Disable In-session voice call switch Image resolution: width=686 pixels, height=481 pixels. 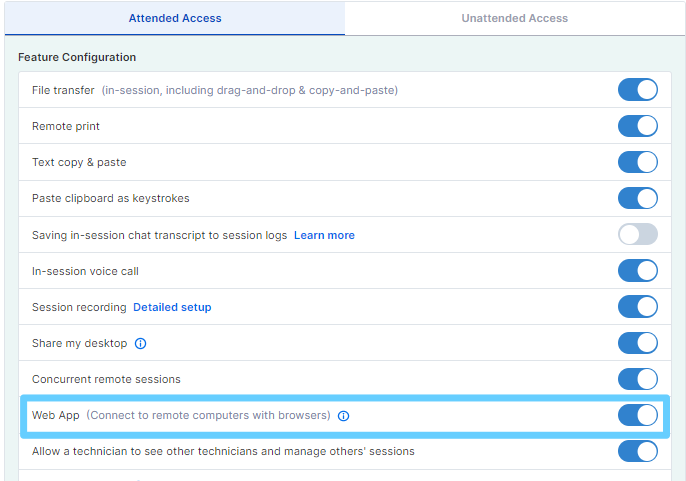click(x=638, y=270)
